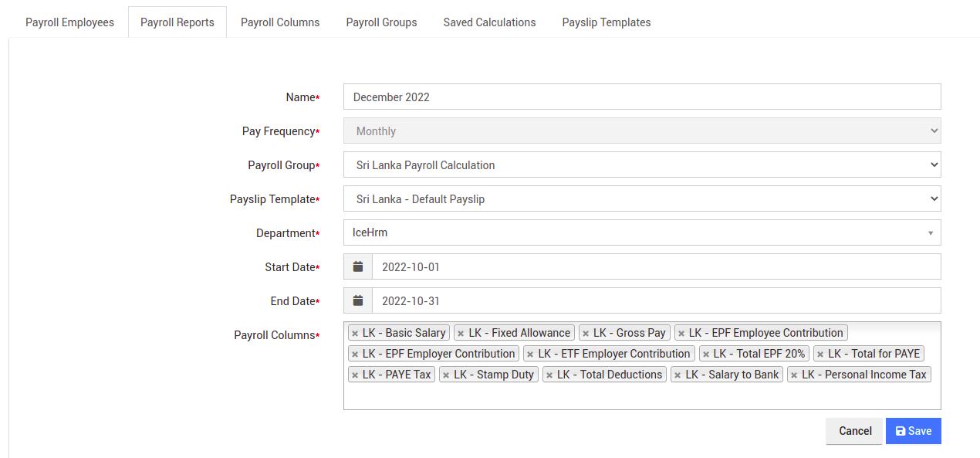
Task: Click the End Date field 2022-10-31
Action: click(x=657, y=300)
